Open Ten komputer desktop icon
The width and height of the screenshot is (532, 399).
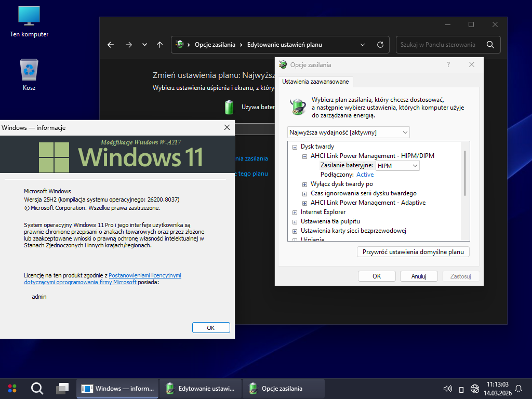(29, 21)
